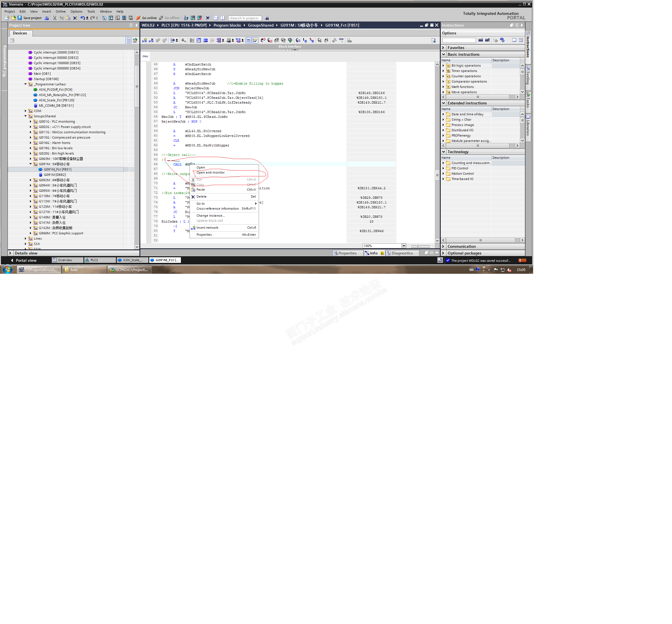
Task: Click split editor space horizontally icon
Action: point(216,18)
